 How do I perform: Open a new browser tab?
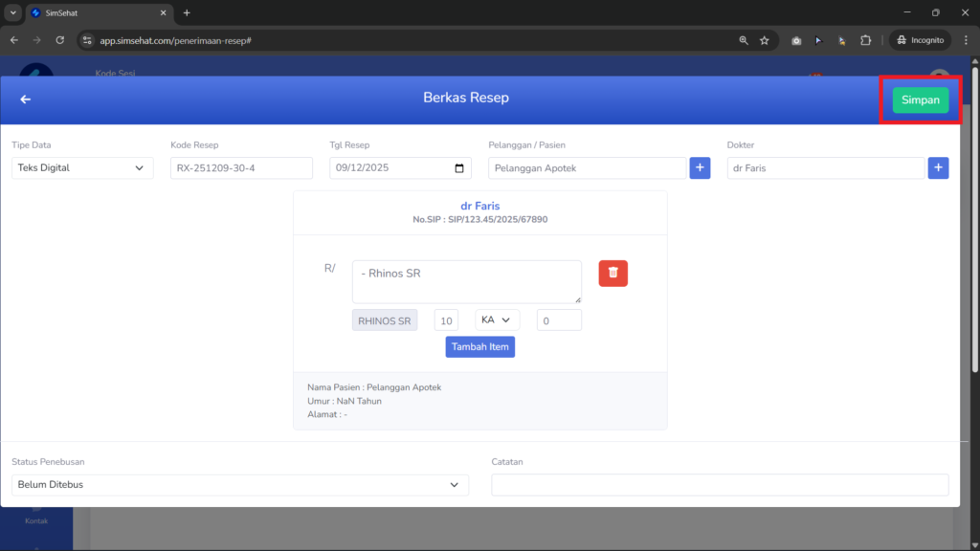pos(187,12)
